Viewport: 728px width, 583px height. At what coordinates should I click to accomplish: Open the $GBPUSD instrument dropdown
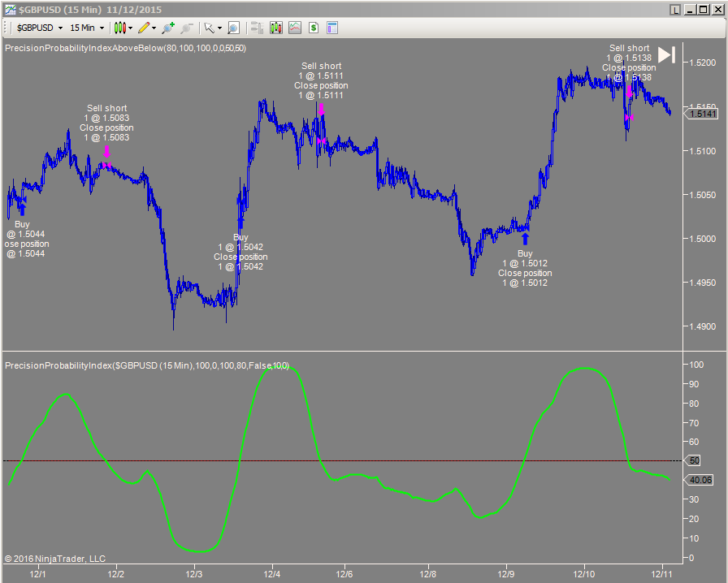point(37,28)
